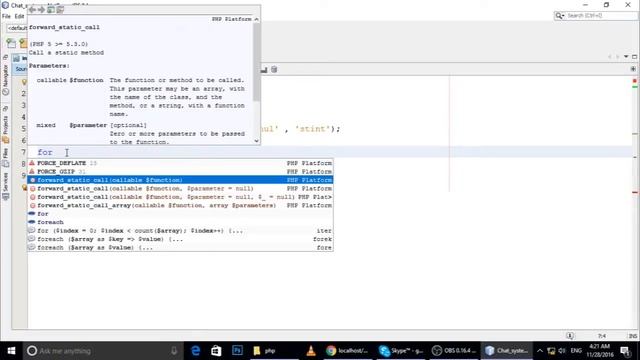The height and width of the screenshot is (360, 640).
Task: Open the Windows Start menu
Action: tap(11, 351)
